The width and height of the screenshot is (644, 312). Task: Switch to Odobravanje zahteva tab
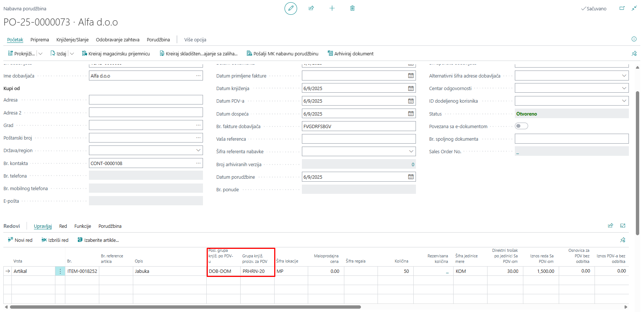pos(117,40)
